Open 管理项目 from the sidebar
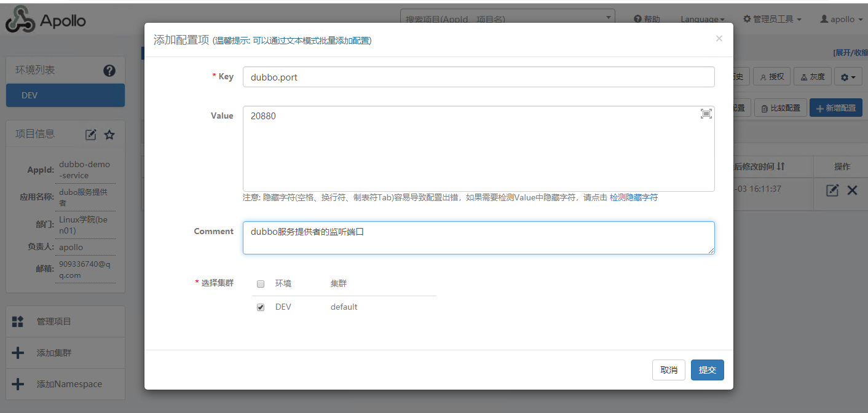868x413 pixels. [x=53, y=321]
